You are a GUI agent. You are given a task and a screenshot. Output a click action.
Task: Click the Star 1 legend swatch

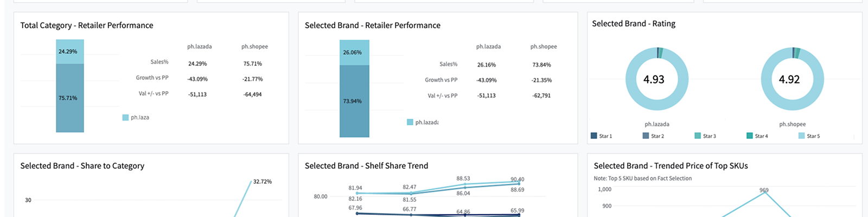tap(593, 136)
